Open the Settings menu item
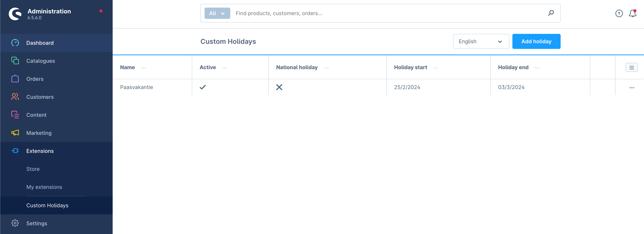The width and height of the screenshot is (644, 234). point(56,223)
